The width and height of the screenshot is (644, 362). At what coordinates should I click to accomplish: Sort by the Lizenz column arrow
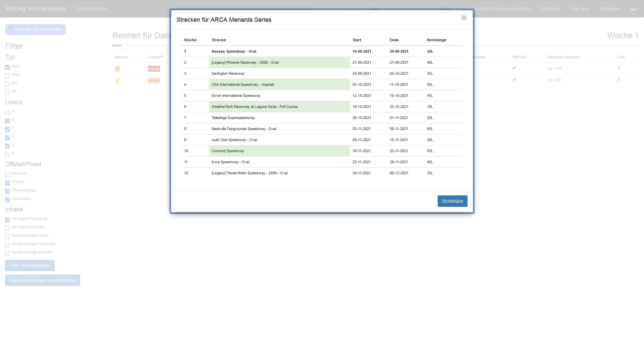tap(162, 56)
